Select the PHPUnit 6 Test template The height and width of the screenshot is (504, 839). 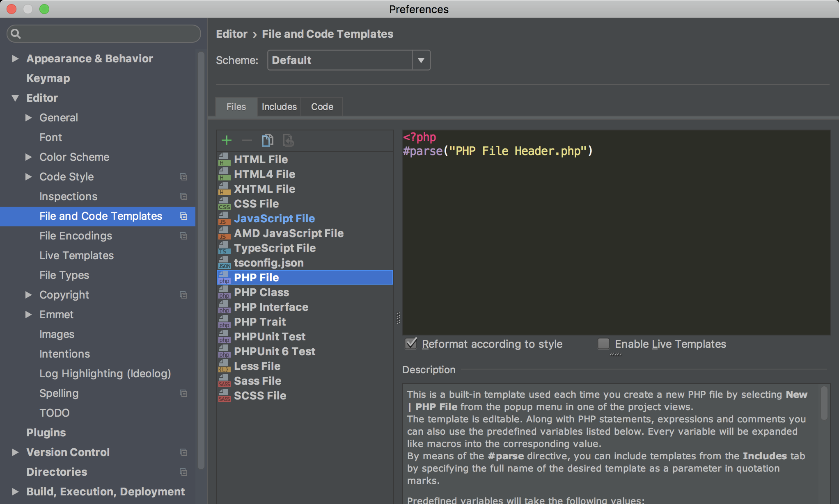(x=305, y=351)
